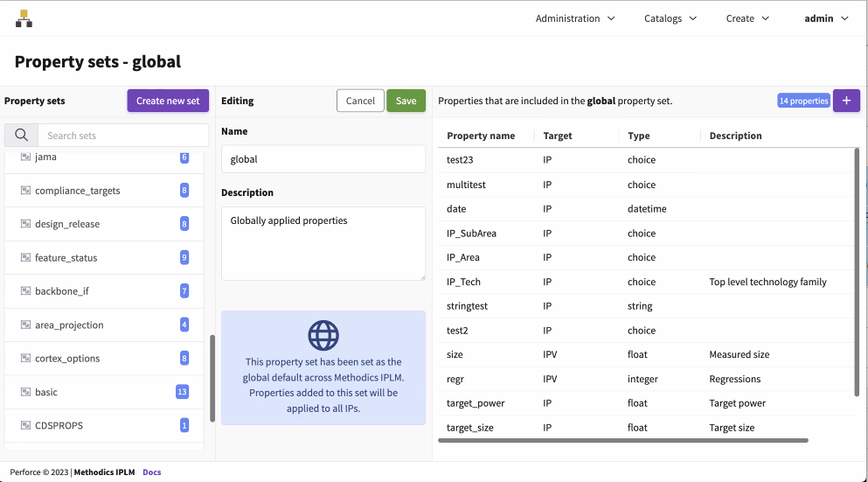Click the purple plus add property button
This screenshot has height=482, width=868.
[x=845, y=101]
